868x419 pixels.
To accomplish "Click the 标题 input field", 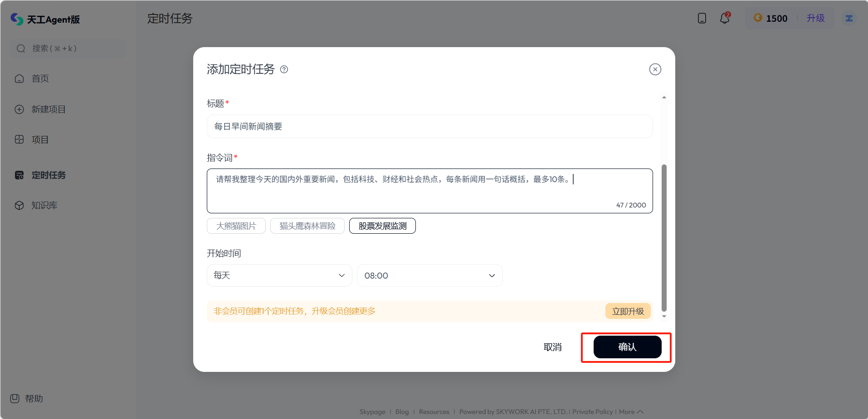I will [429, 126].
